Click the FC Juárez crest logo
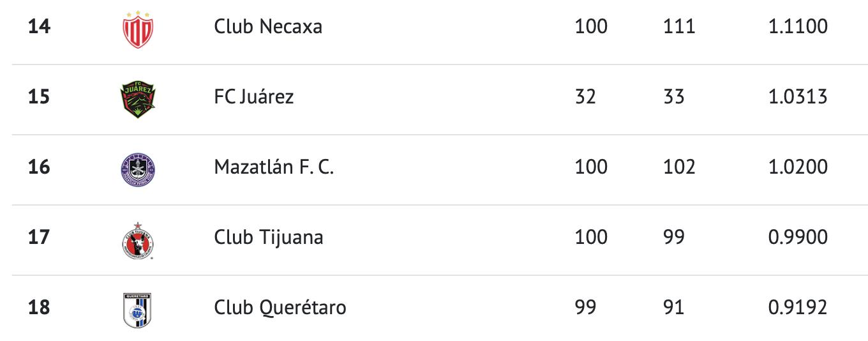This screenshot has width=868, height=341. [x=138, y=98]
